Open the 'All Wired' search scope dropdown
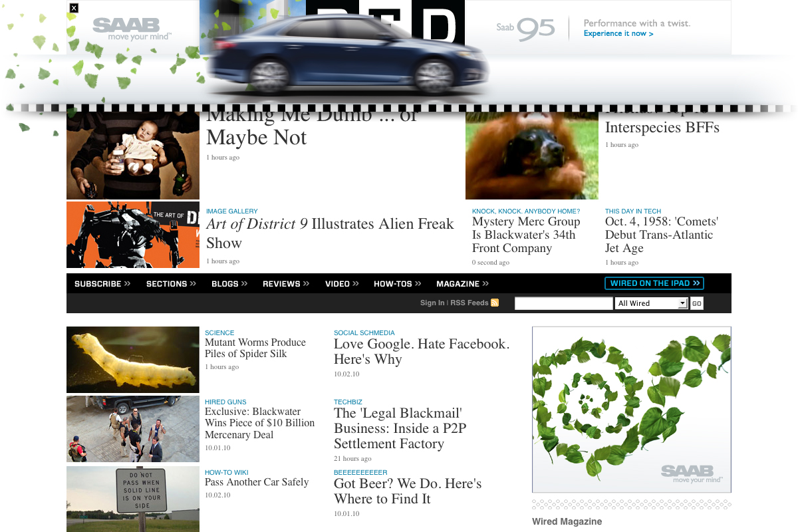The width and height of the screenshot is (798, 532). pyautogui.click(x=651, y=303)
